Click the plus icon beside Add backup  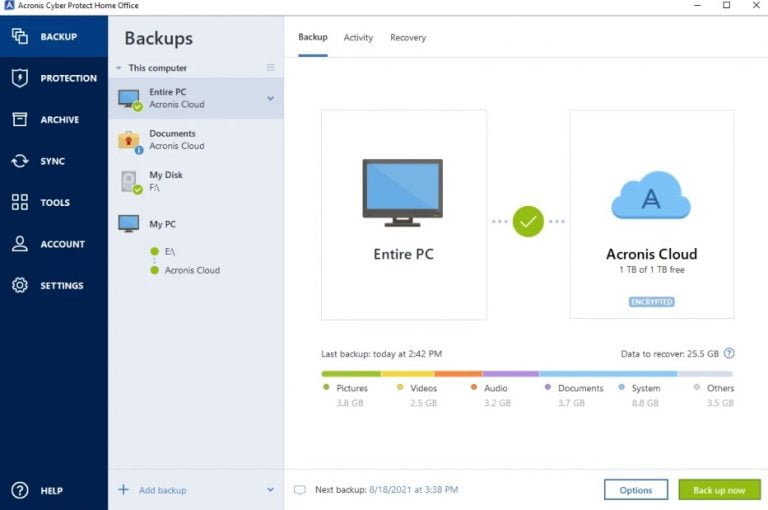point(123,489)
